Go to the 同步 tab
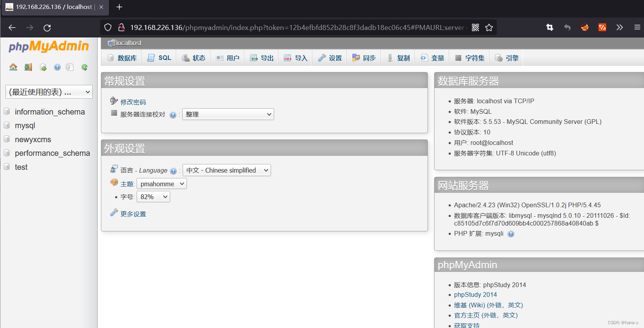Screen dimensions: 644x328 point(364,58)
